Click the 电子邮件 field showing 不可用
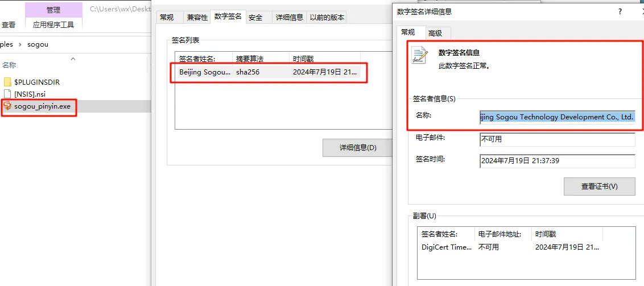Viewport: 644px width, 286px height. pos(558,139)
